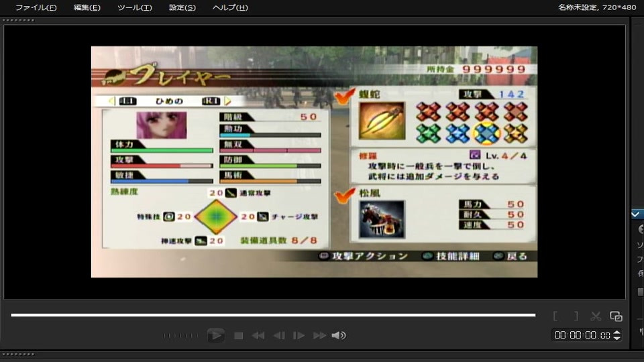The image size is (644, 362).
Task: Open the ファイル(F) menu
Action: pos(36,7)
